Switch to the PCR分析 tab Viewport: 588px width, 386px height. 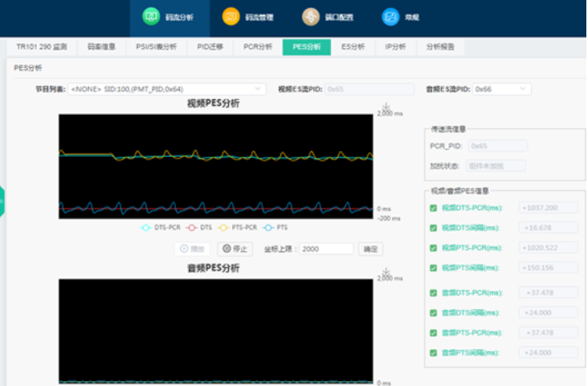click(258, 48)
